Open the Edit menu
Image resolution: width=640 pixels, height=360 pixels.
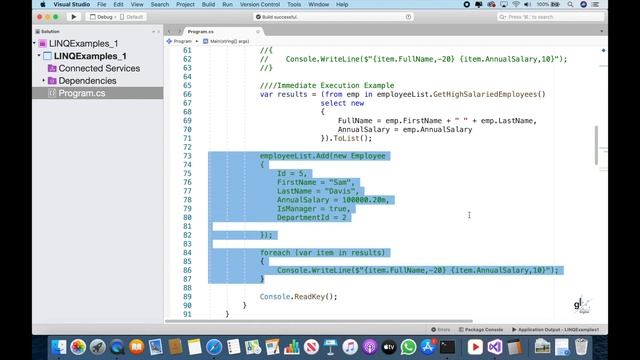118,4
